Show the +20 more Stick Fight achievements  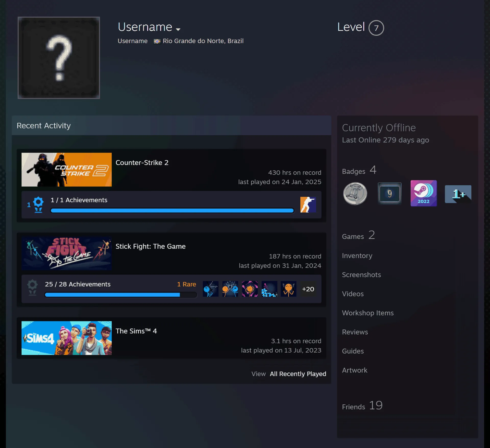(308, 289)
